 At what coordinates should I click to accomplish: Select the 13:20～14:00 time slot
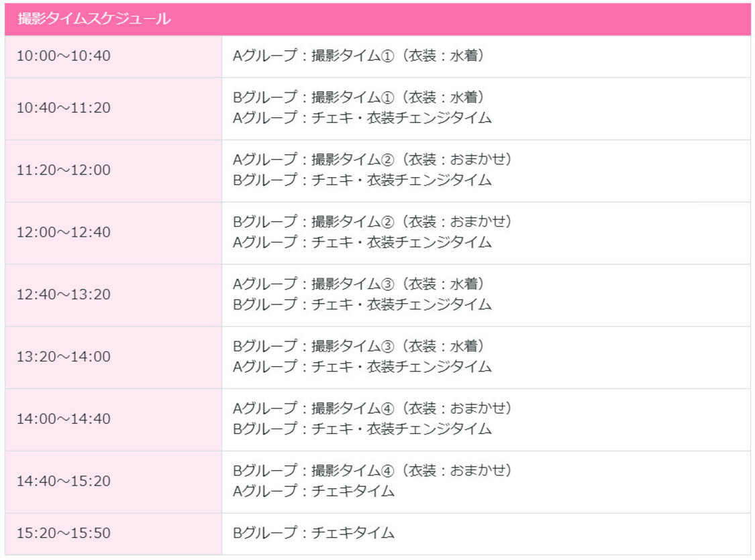(x=64, y=357)
